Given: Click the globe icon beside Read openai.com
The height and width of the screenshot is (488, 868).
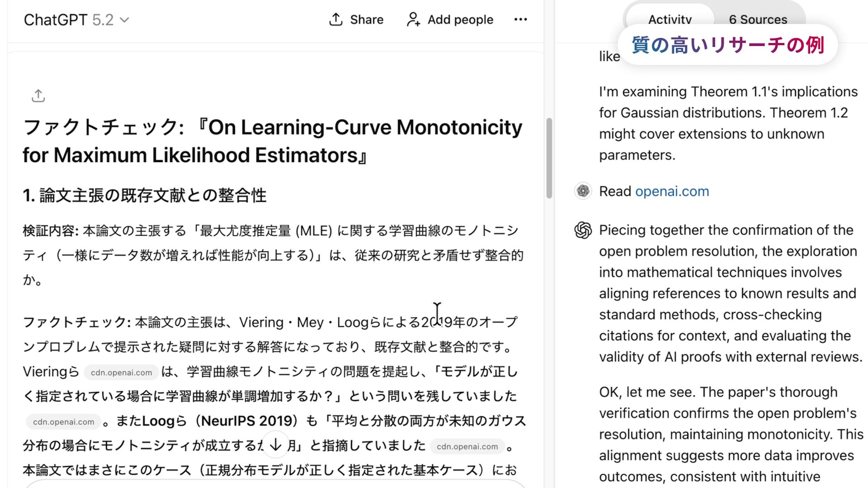Looking at the screenshot, I should (583, 191).
